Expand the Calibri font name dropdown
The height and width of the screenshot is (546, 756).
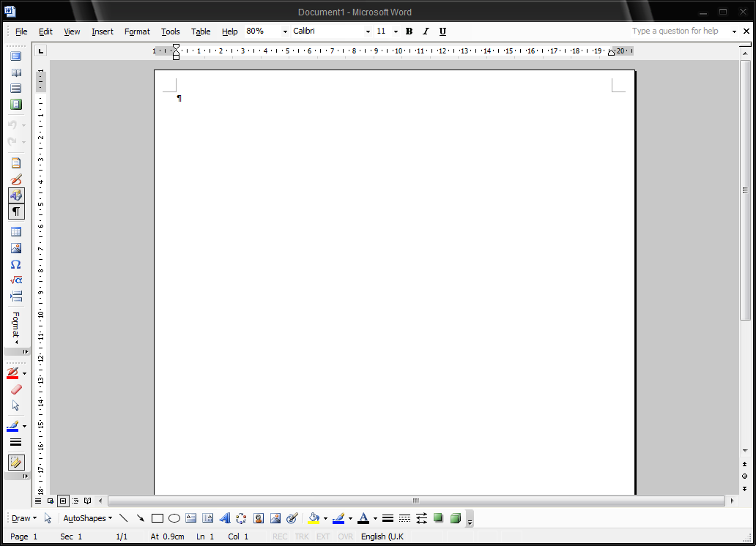point(368,31)
